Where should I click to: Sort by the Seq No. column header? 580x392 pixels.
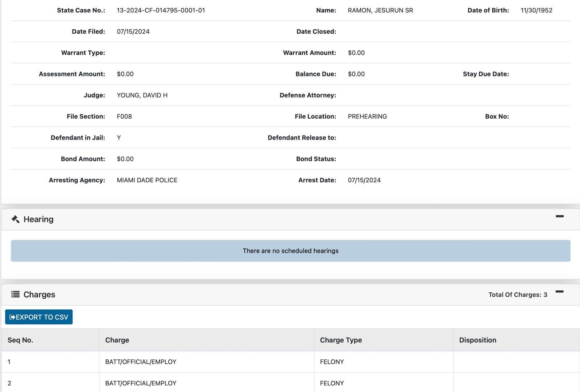[x=20, y=340]
